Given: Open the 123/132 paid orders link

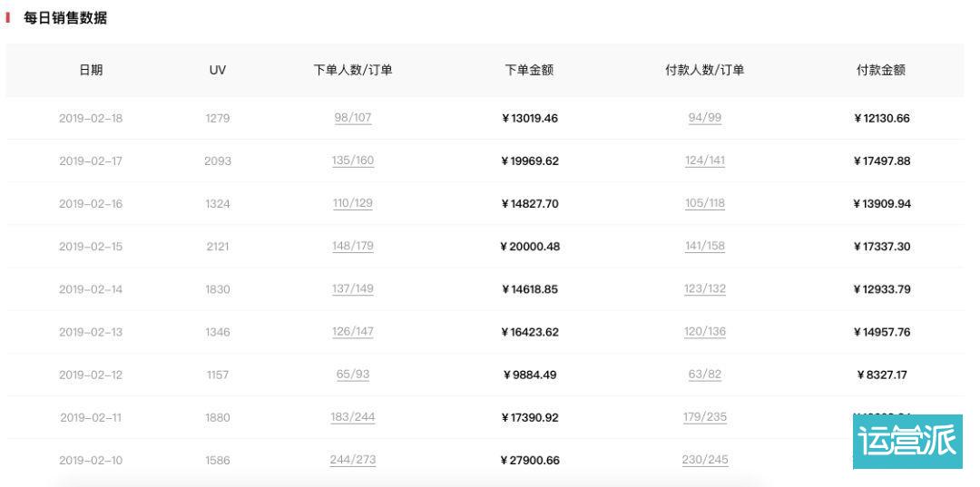Looking at the screenshot, I should coord(705,288).
